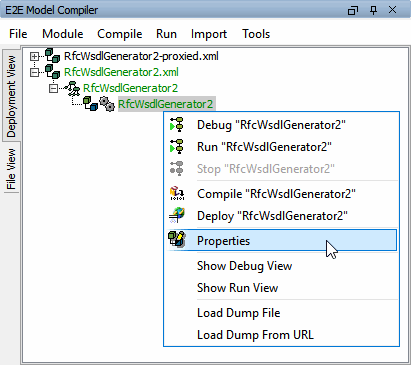Screen dimensions: 411x365
Task: Click the gears icon beside RfcWsdlGenerator2 node
Action: [107, 104]
